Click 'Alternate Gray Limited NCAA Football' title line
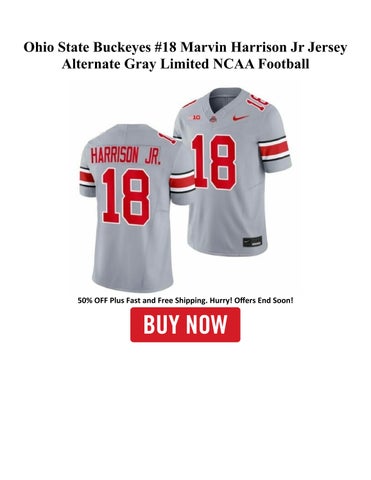Viewport: 371px width, 480px height. 185,64
